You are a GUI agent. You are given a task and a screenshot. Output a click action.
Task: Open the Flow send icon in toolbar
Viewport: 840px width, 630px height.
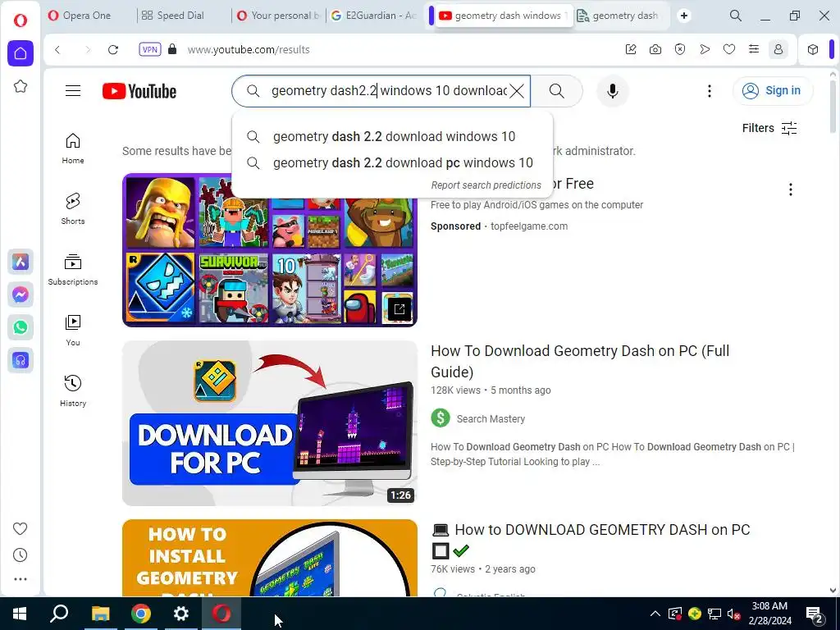click(x=705, y=50)
